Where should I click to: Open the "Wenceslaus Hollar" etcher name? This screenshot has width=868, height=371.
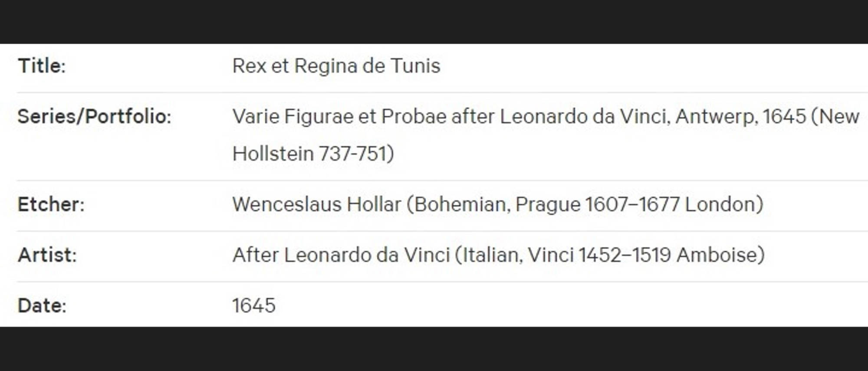[x=317, y=204]
